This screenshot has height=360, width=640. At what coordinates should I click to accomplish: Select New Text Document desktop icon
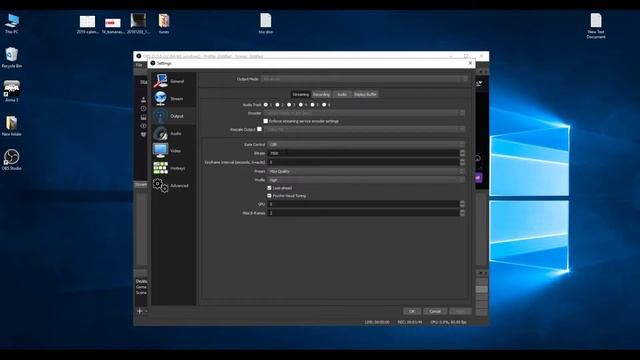click(596, 26)
